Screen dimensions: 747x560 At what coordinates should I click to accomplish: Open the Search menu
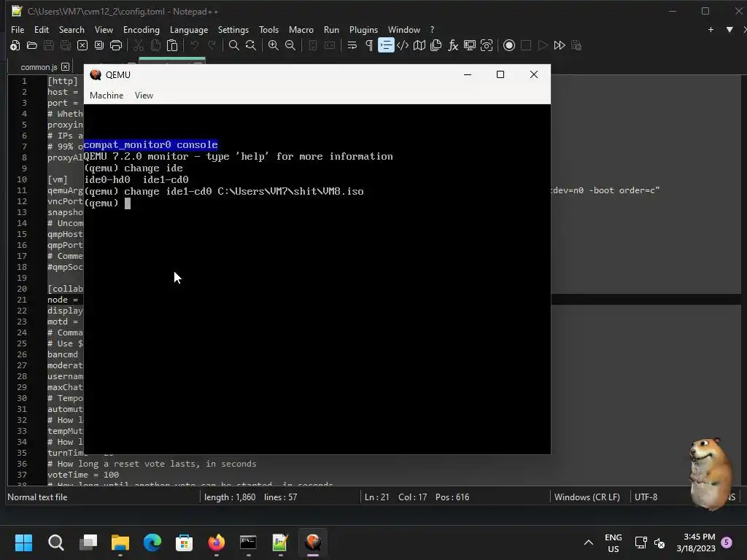[x=71, y=29]
